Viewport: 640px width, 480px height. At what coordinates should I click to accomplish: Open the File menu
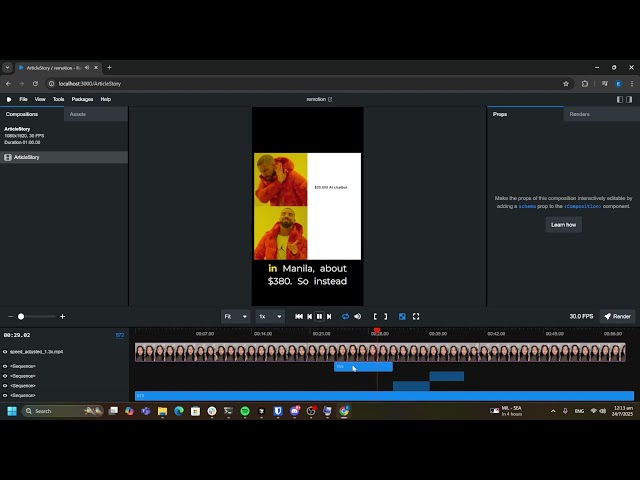[x=23, y=99]
